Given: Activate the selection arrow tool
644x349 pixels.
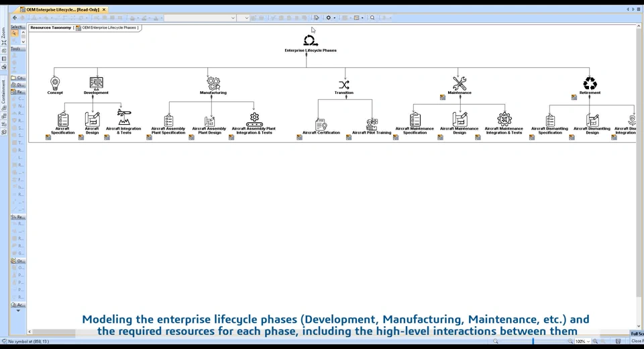Looking at the screenshot, I should [14, 34].
